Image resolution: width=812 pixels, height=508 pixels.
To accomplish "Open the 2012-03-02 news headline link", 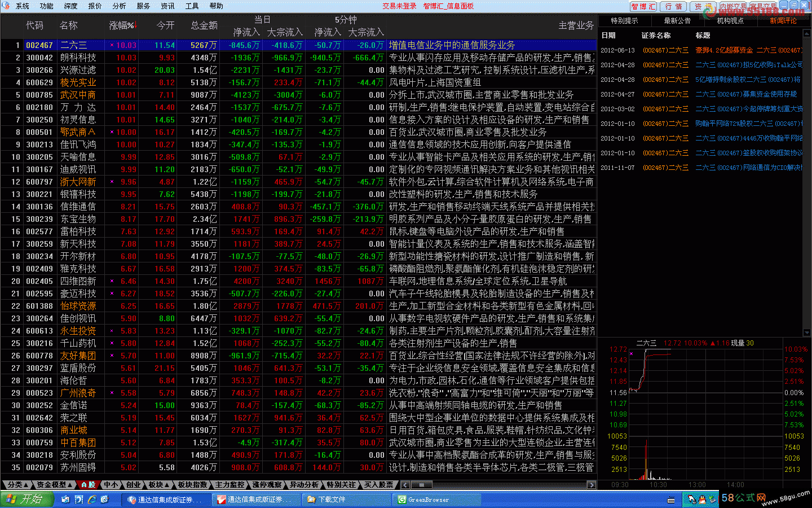I will (x=749, y=109).
